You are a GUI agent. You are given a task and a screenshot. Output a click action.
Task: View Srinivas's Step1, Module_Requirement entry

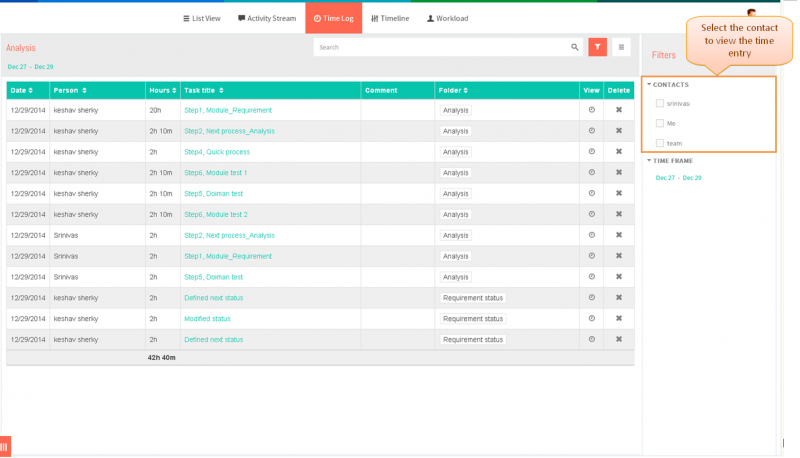coord(591,256)
